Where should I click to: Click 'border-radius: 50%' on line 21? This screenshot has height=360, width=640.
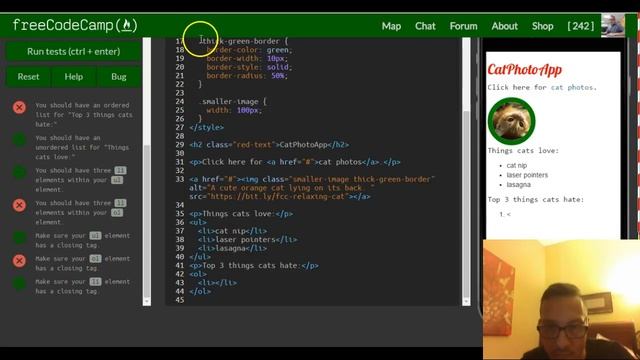point(247,76)
